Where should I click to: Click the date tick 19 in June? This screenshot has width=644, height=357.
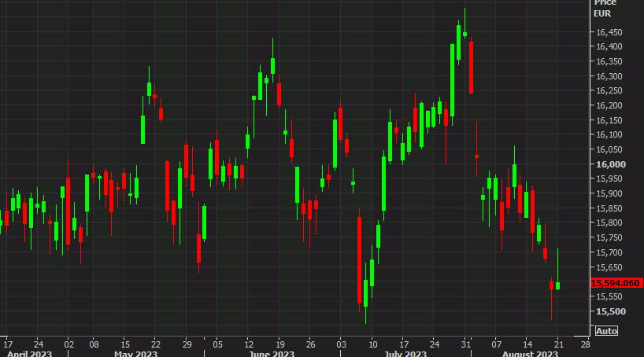click(x=279, y=344)
